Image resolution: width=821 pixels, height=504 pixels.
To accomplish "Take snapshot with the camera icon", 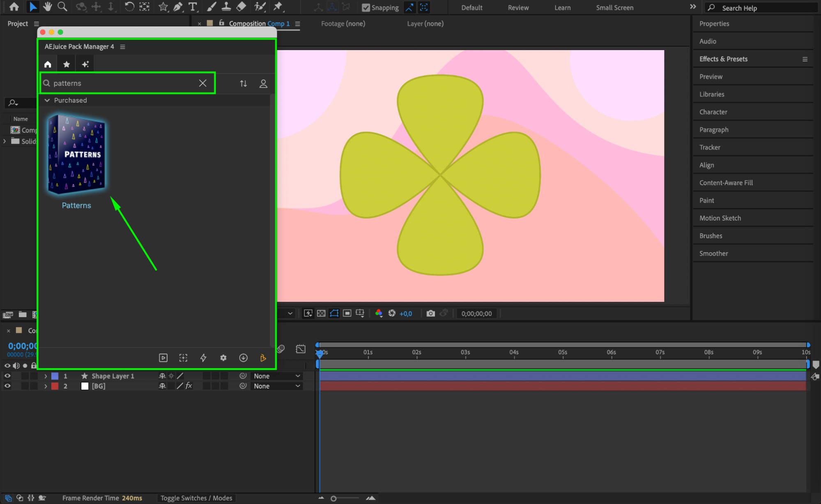I will coord(430,313).
